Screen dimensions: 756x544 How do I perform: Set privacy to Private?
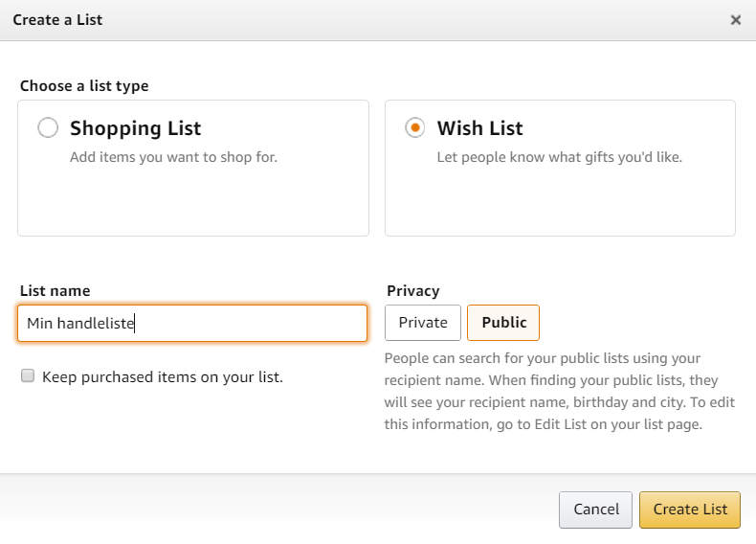423,323
